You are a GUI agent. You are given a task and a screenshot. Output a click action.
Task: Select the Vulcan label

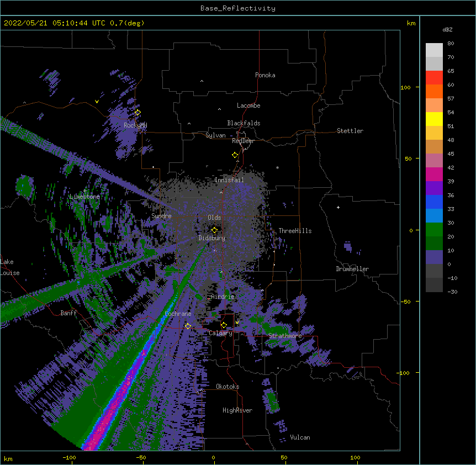(x=300, y=437)
